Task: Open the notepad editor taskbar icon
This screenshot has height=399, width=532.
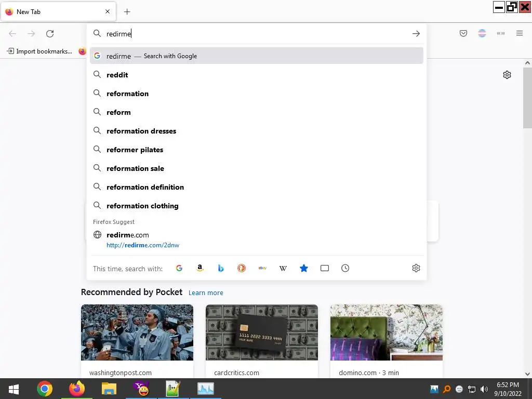Action: point(173,389)
